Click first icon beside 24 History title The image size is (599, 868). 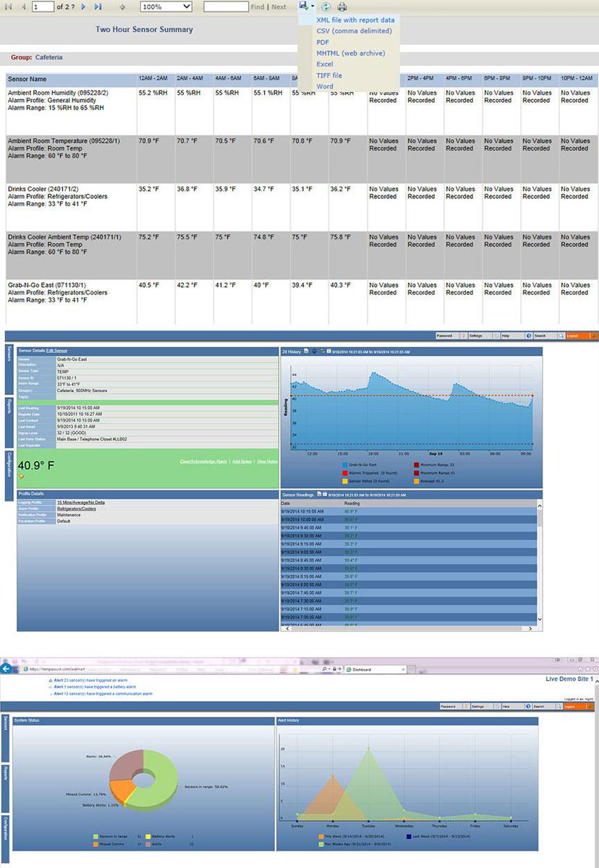[307, 351]
